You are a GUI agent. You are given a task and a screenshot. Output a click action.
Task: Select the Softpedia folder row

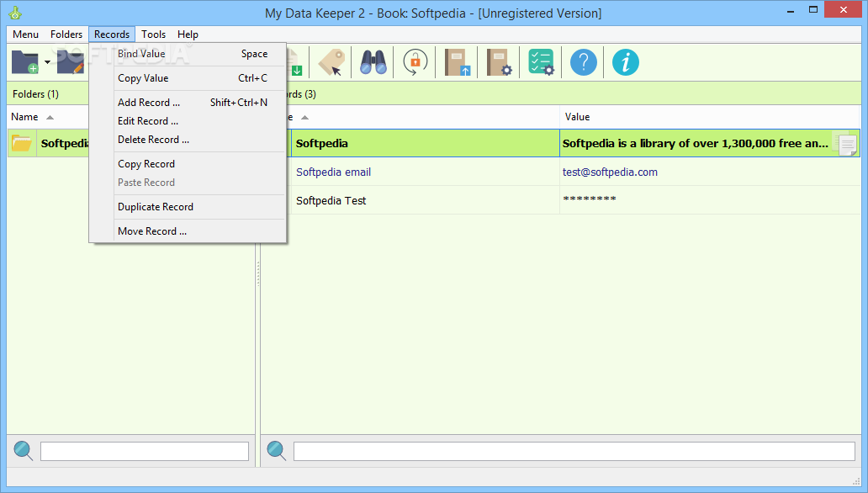pyautogui.click(x=49, y=144)
